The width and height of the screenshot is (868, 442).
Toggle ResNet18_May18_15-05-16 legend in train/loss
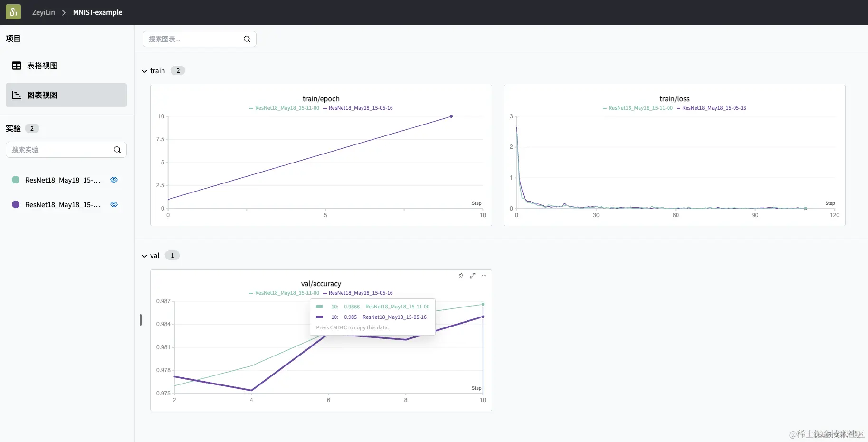[712, 108]
